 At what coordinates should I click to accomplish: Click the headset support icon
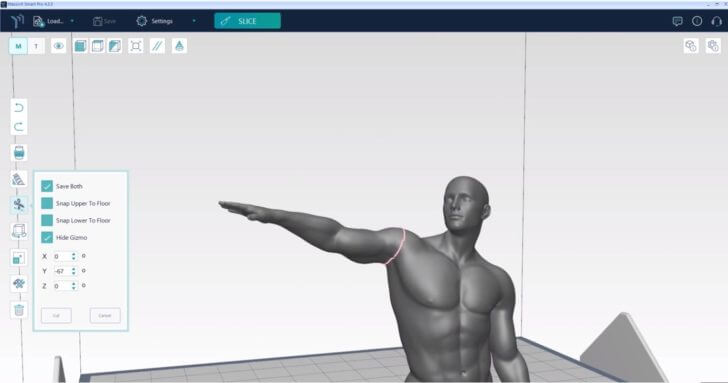[x=716, y=21]
